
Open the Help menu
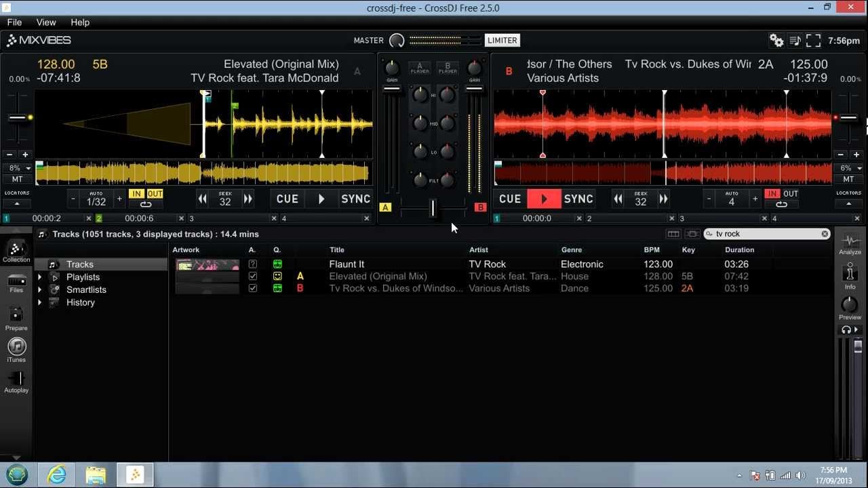pyautogui.click(x=80, y=22)
